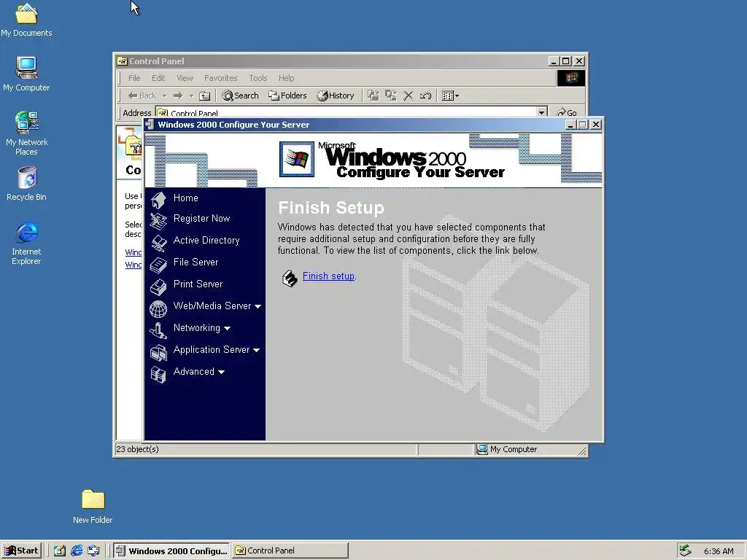Open the Help menu in Control Panel
Image resolution: width=747 pixels, height=560 pixels.
tap(286, 78)
